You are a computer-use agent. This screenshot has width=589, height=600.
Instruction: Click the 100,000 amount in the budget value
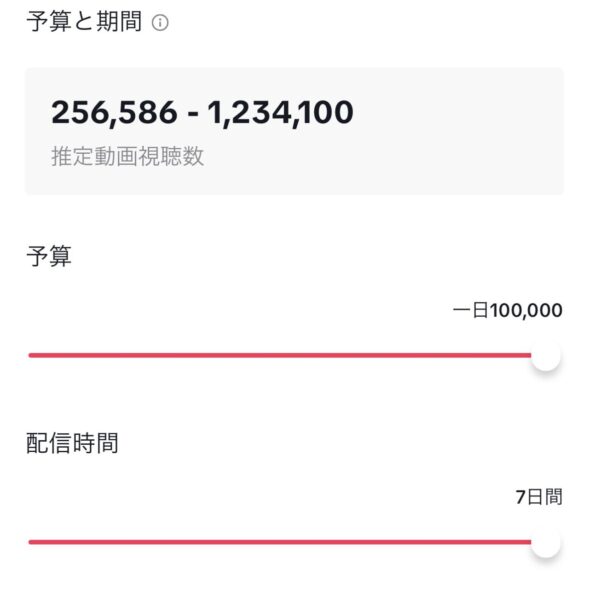526,310
